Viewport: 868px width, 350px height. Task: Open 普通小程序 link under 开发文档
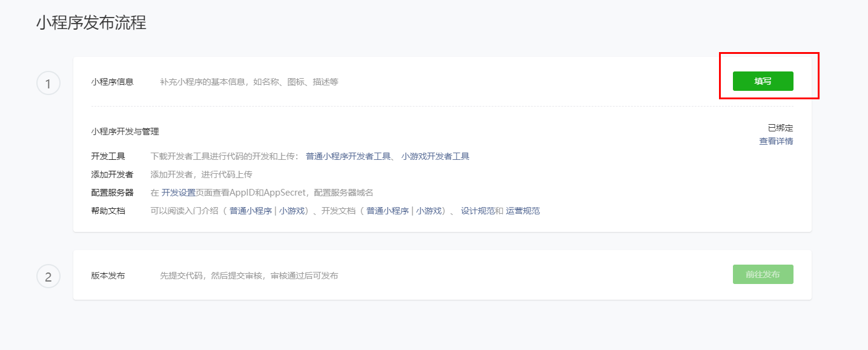click(388, 211)
